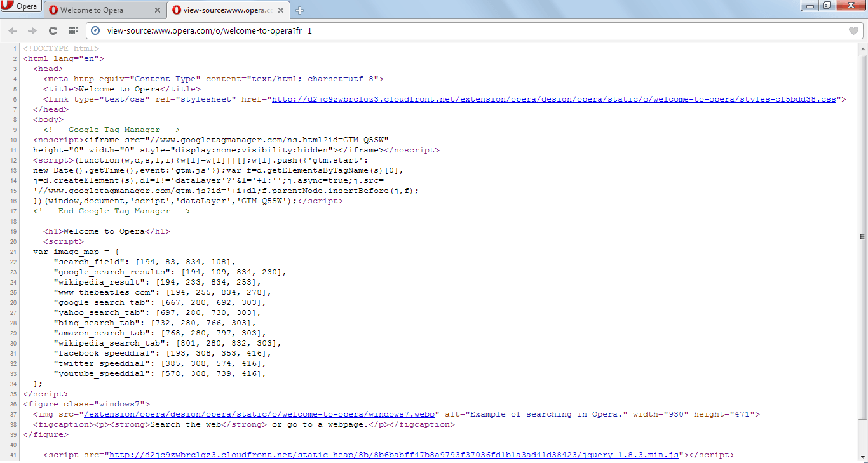Click the End Google Tag Manager comment
Screen dimensions: 868x463
pyautogui.click(x=112, y=211)
